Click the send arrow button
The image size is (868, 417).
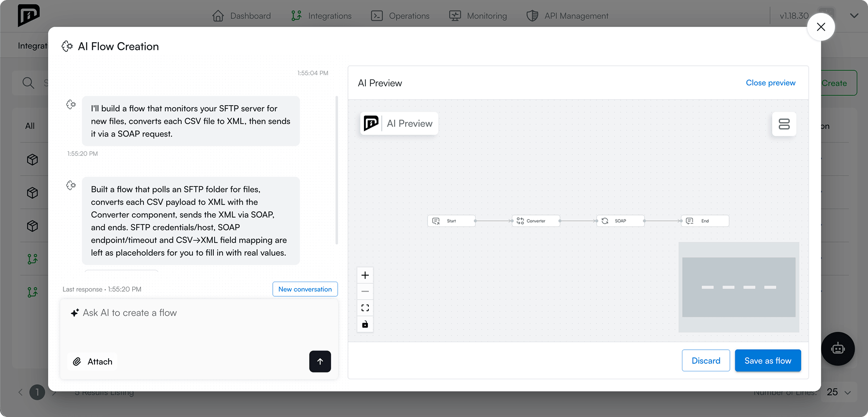(x=320, y=361)
